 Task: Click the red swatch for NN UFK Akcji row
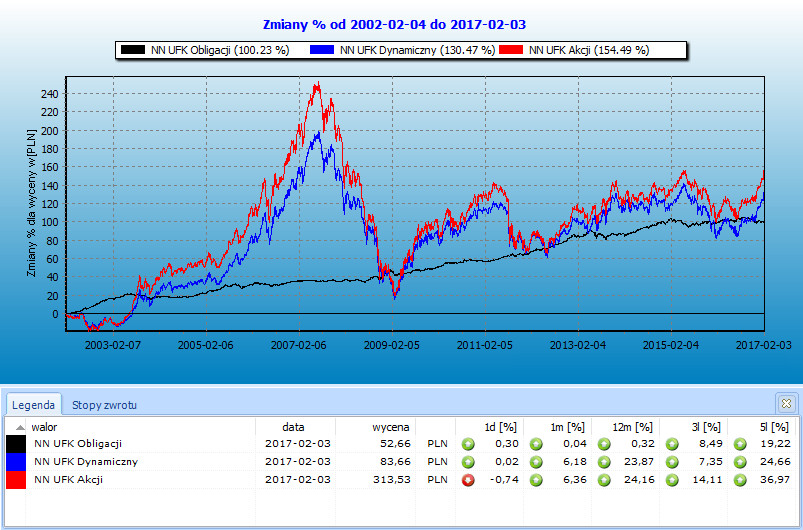(x=16, y=480)
